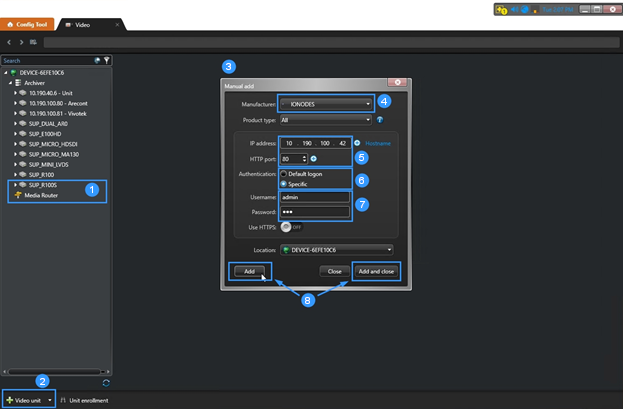The height and width of the screenshot is (409, 623).
Task: Click the Add and close button
Action: [376, 271]
